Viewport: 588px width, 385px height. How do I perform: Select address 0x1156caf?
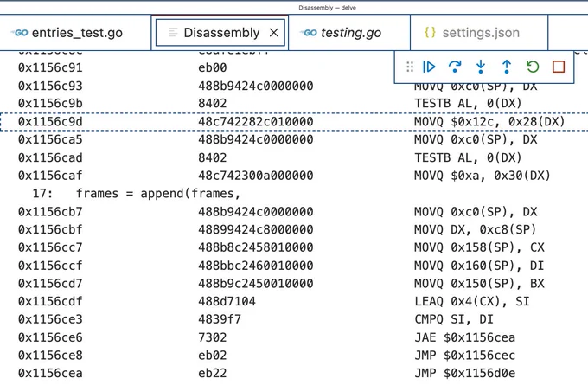tap(50, 176)
